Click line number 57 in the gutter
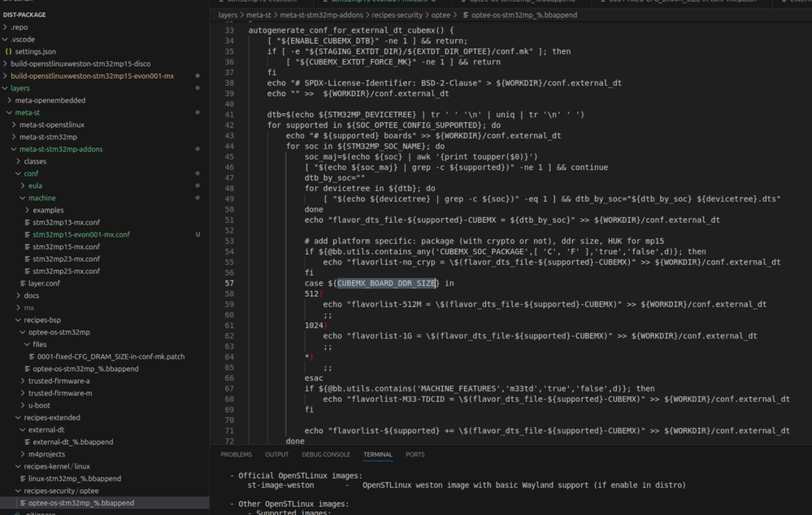 (x=229, y=283)
